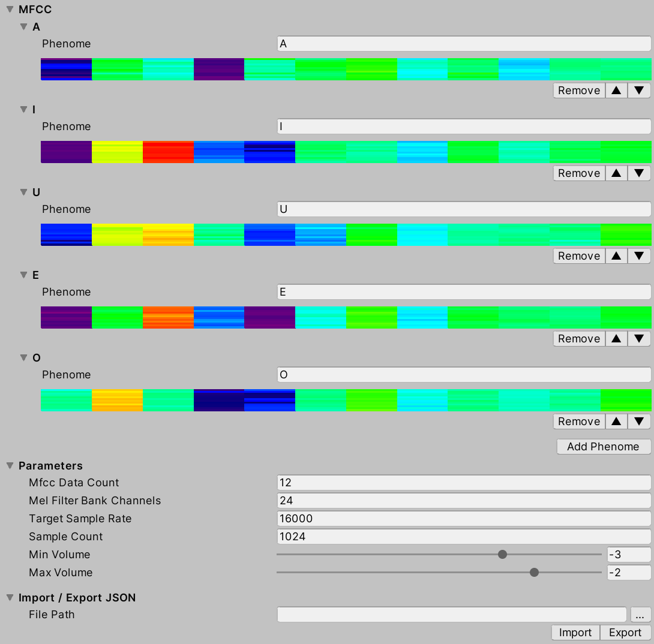This screenshot has width=654, height=644.
Task: Remove the U phoneme entry
Action: coord(579,256)
